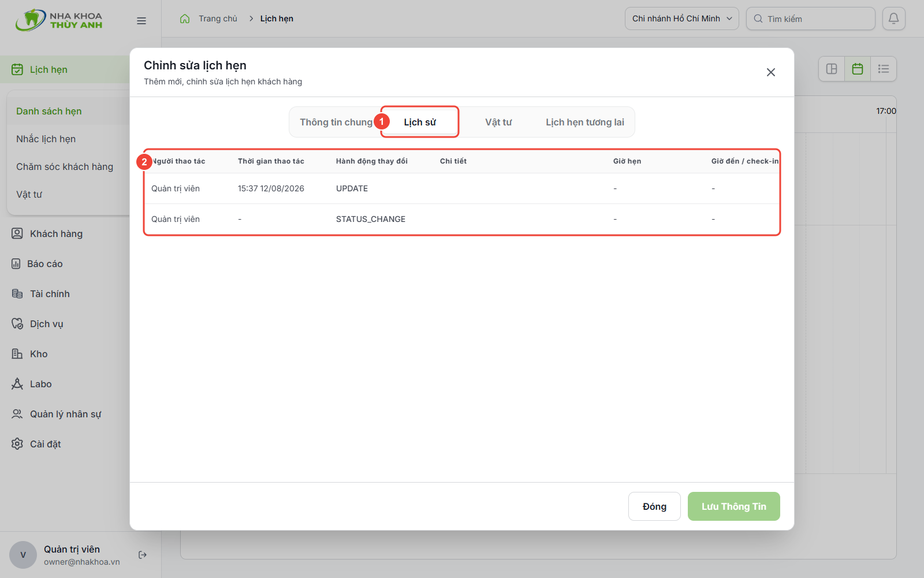This screenshot has height=578, width=924.
Task: Click the Giờ hẹn column header
Action: click(x=627, y=161)
